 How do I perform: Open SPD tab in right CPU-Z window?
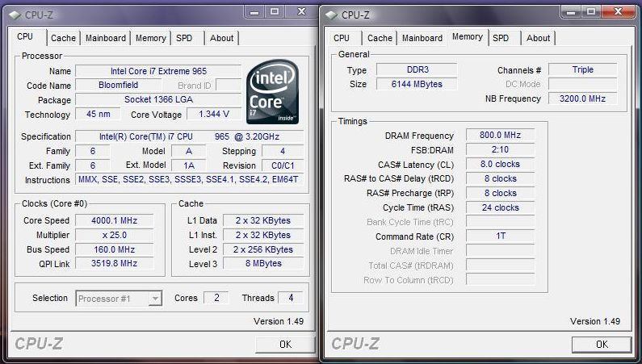501,38
